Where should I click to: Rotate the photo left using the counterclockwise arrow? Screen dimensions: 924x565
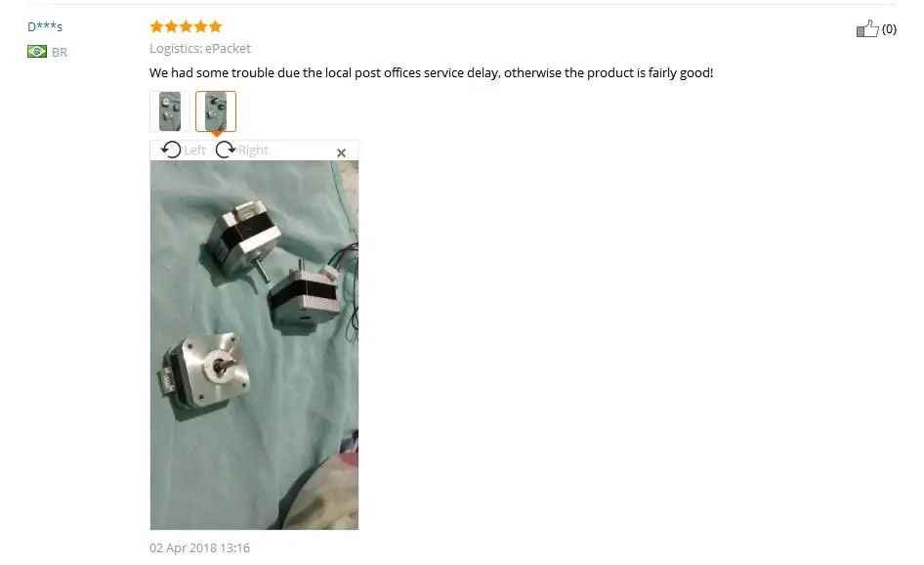(x=171, y=150)
